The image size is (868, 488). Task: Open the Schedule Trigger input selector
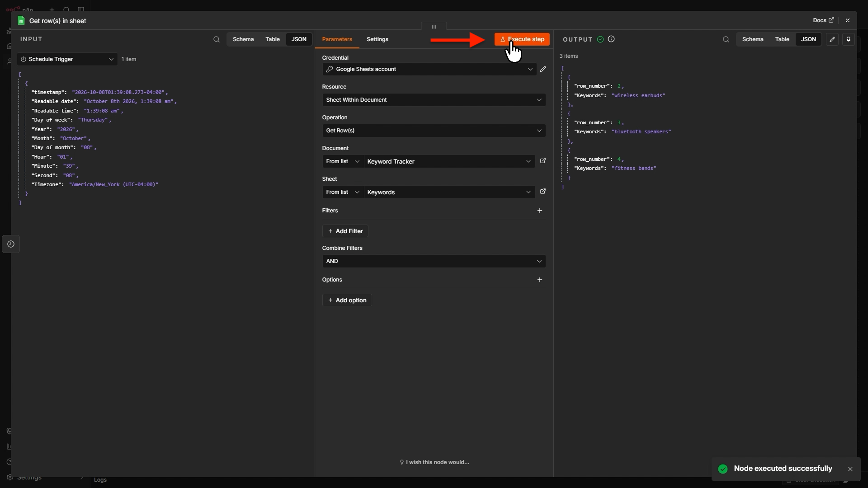point(67,59)
